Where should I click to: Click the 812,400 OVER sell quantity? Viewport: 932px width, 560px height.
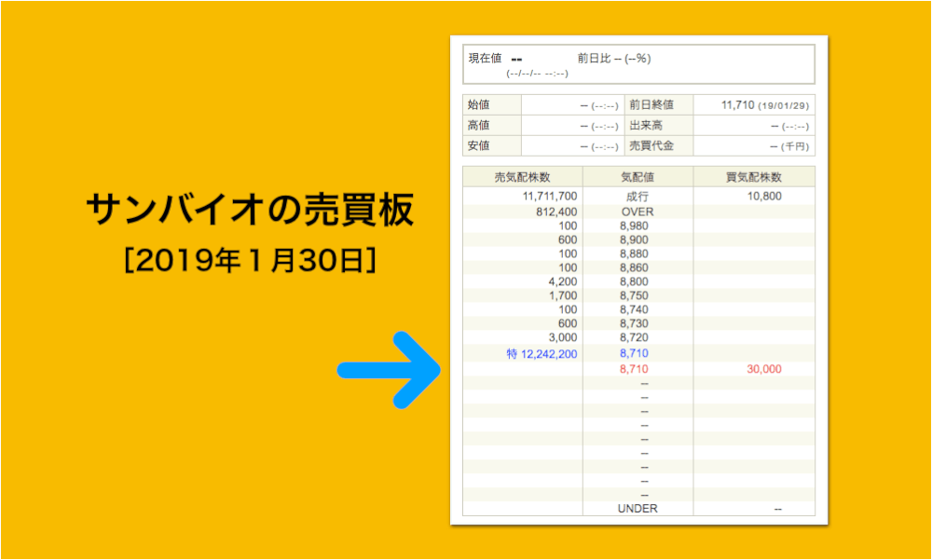click(556, 212)
